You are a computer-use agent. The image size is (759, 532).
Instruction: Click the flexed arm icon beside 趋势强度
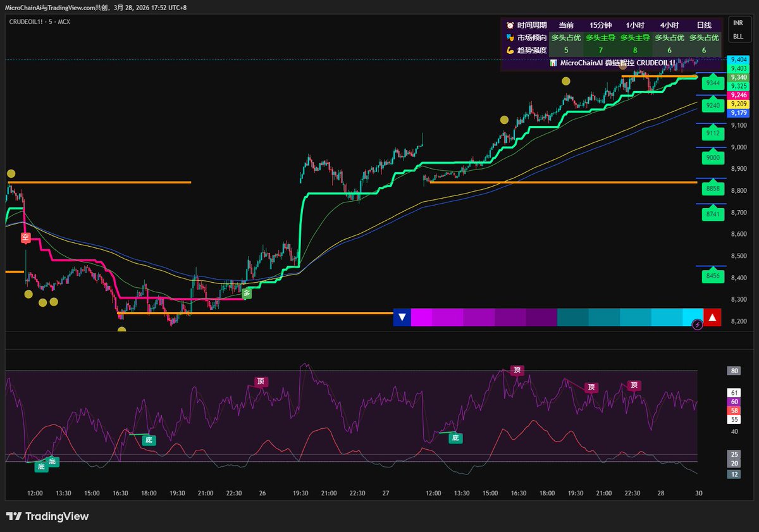(x=510, y=49)
